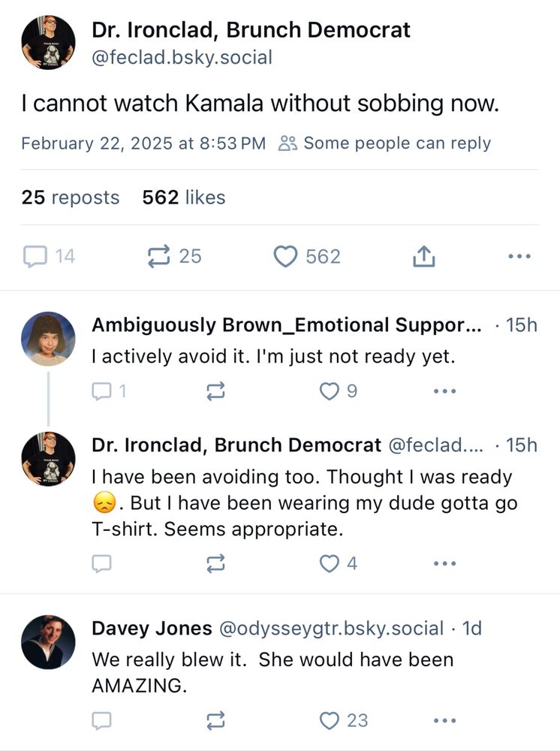View the 25 reposts list

(x=71, y=198)
